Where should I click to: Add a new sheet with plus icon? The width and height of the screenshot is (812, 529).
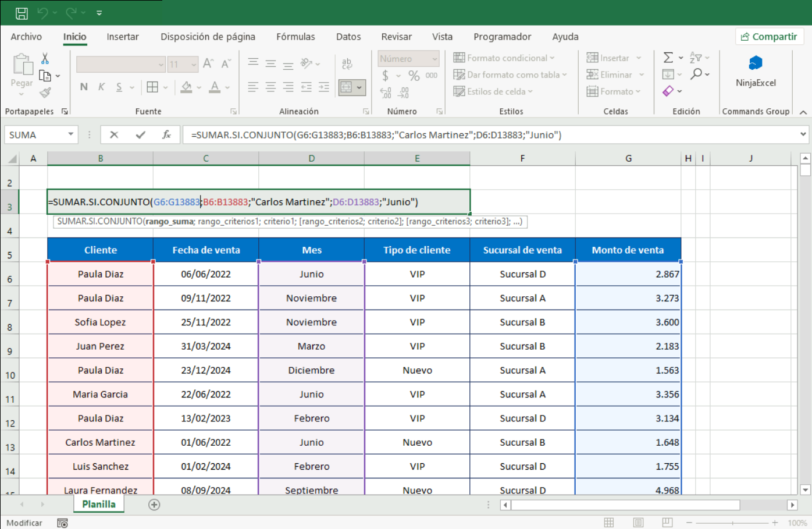(154, 505)
